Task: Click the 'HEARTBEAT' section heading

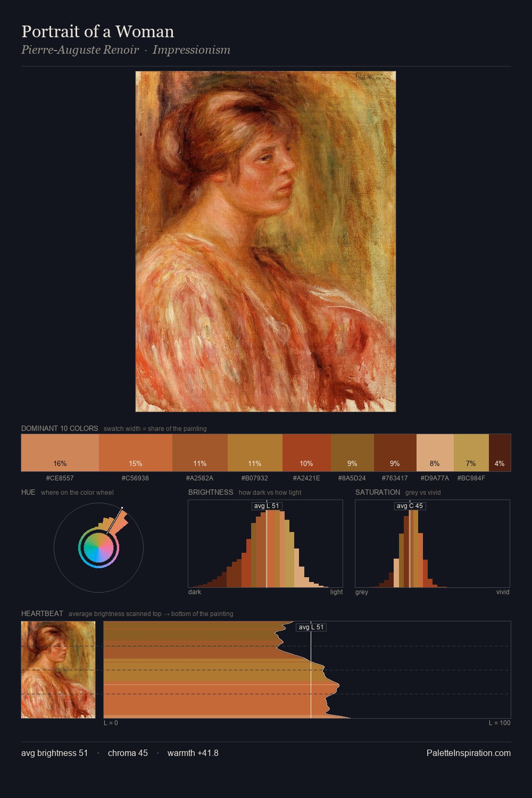Action: point(42,613)
